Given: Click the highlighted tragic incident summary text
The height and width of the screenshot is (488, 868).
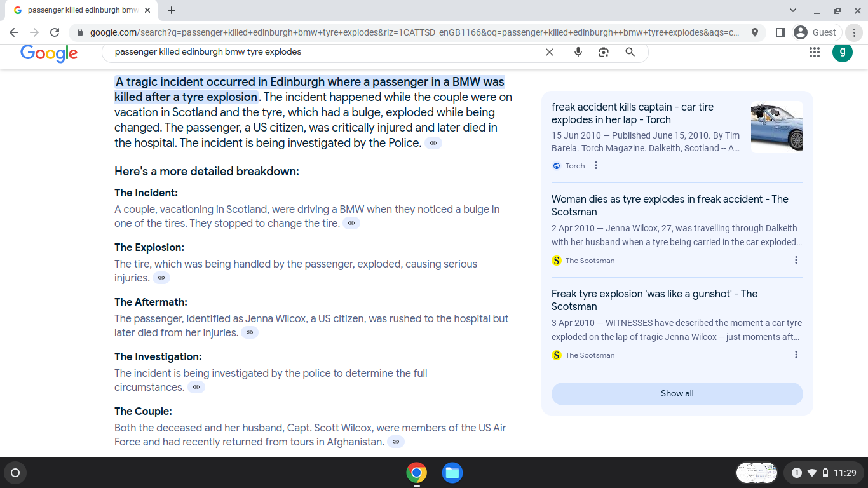Looking at the screenshot, I should 309,90.
